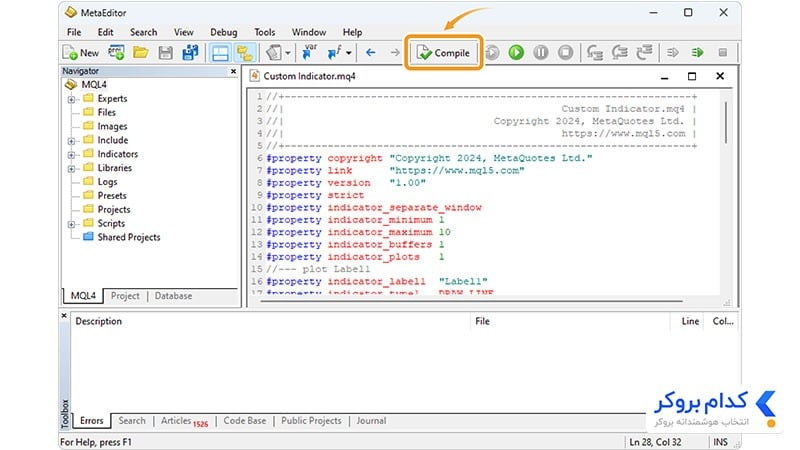Open the View menu

[x=184, y=32]
